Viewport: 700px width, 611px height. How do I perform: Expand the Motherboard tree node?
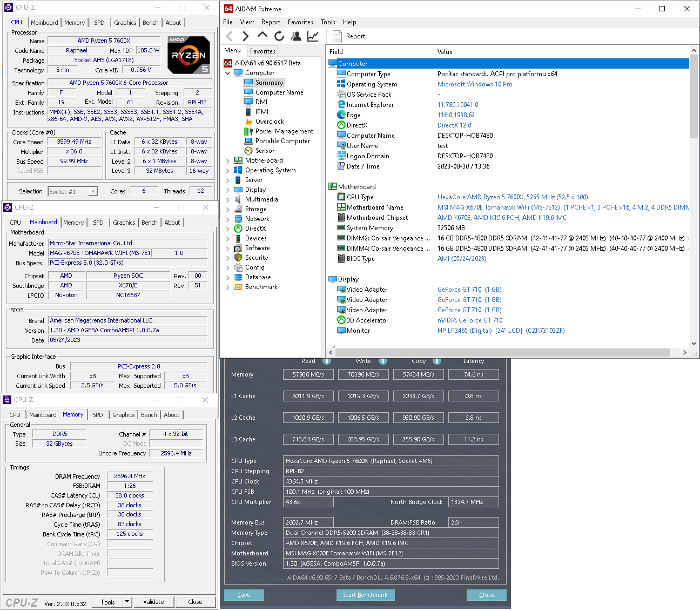click(228, 160)
